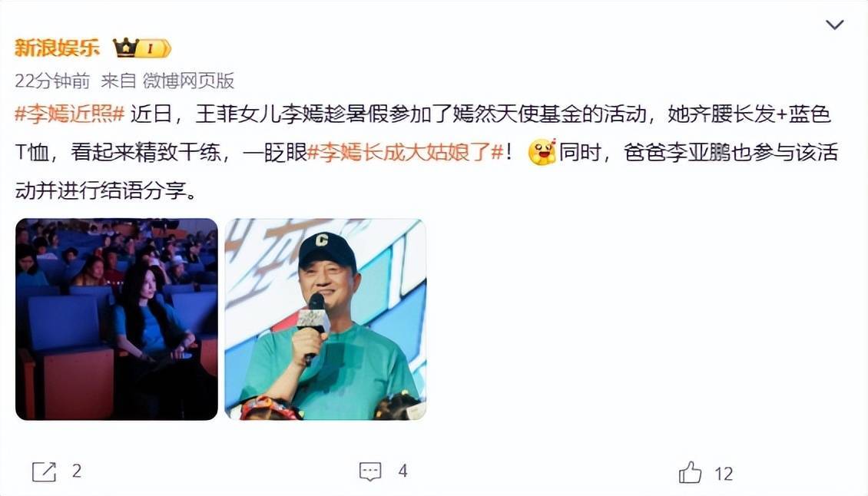Open the #李嫣长成大姑娘了# hashtag topic
Image resolution: width=868 pixels, height=496 pixels.
click(406, 152)
